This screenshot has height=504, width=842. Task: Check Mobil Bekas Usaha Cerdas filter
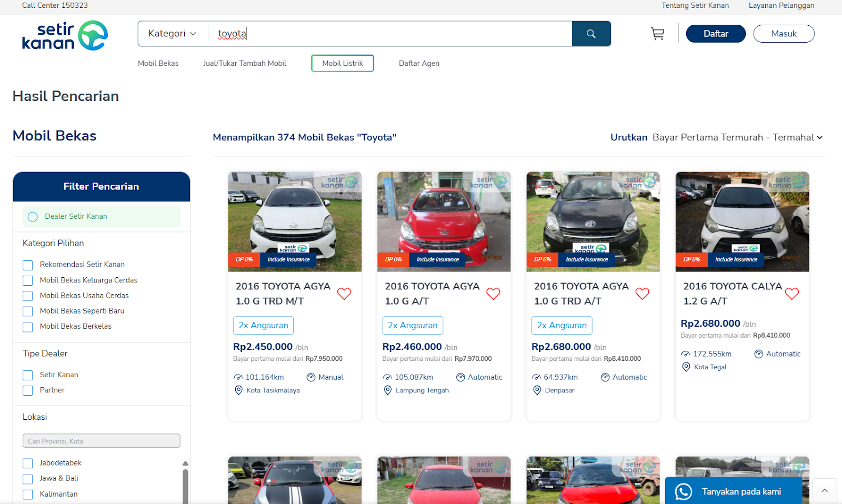[x=28, y=296]
